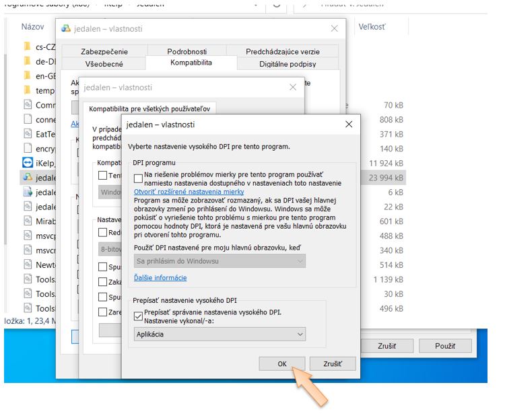The width and height of the screenshot is (505, 420).
Task: Select the Mirab file icon
Action: (x=28, y=221)
